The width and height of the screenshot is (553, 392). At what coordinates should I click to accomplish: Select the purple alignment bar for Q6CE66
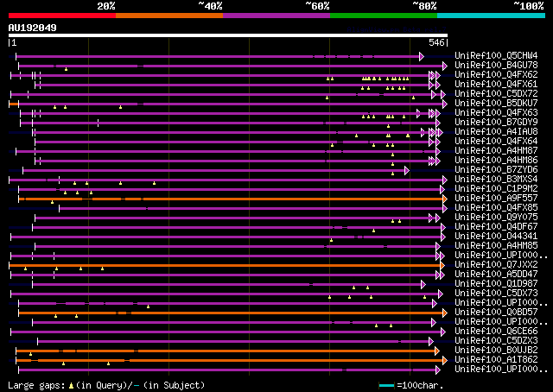point(228,332)
